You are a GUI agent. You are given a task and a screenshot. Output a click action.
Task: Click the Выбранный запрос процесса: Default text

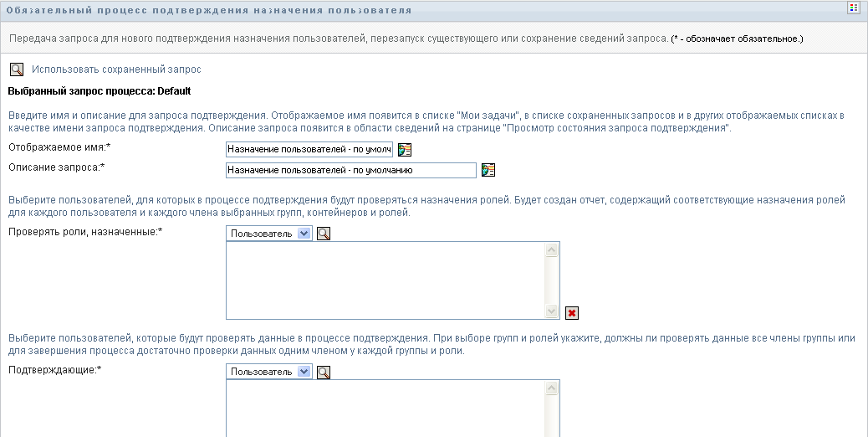pyautogui.click(x=100, y=91)
